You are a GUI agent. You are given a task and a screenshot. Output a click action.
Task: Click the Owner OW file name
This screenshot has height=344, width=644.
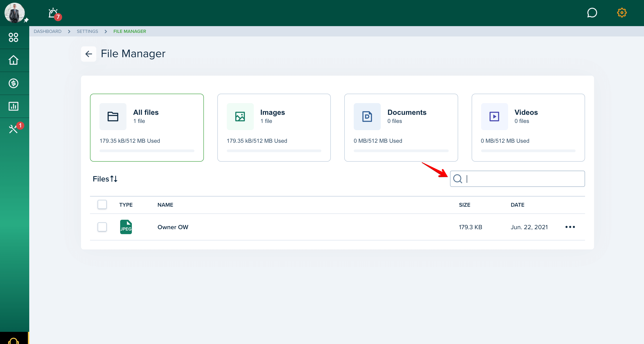coord(173,227)
